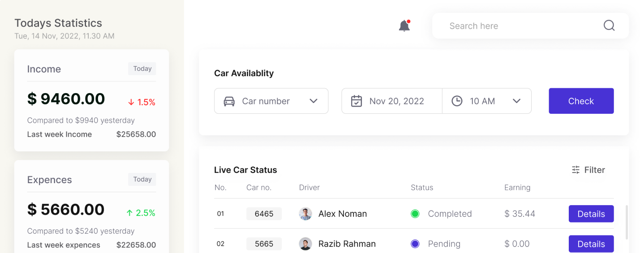Screen dimensions: 644x253
Task: Click the Driver column header
Action: tap(309, 187)
